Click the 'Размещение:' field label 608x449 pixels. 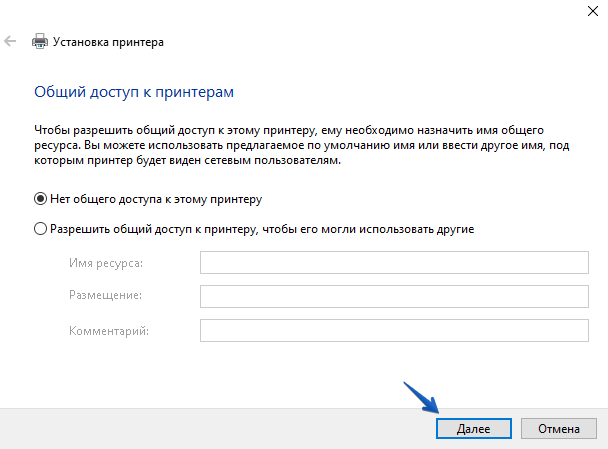pos(106,297)
